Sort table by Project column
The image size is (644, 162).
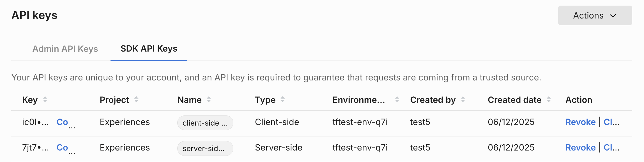(136, 99)
